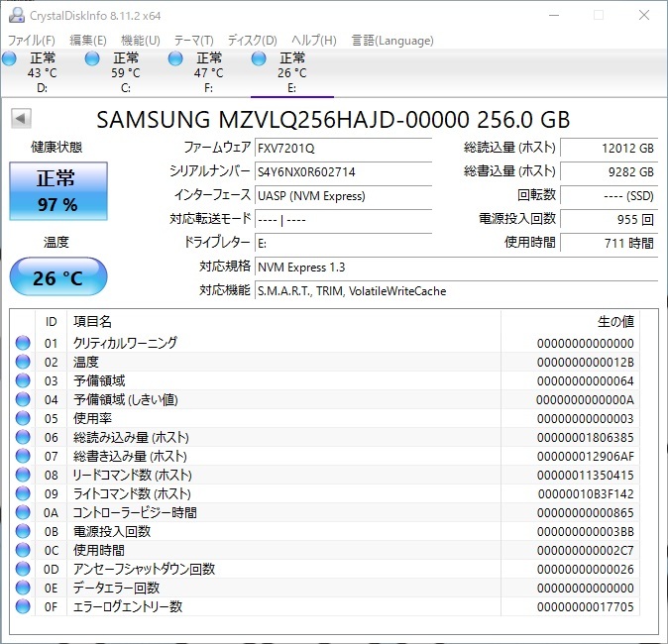Select drive F: status icon at 47 °C
The height and width of the screenshot is (644, 668).
tap(176, 59)
